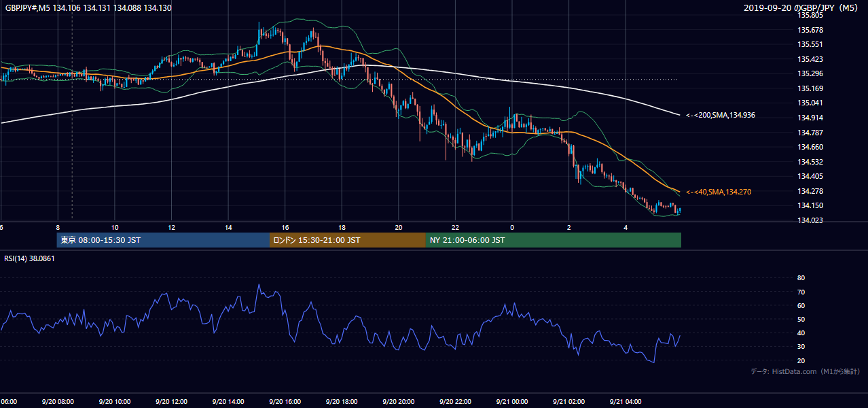Click hour tick 18 under the price chart
Viewport: 868px width, 408px height.
coord(342,227)
